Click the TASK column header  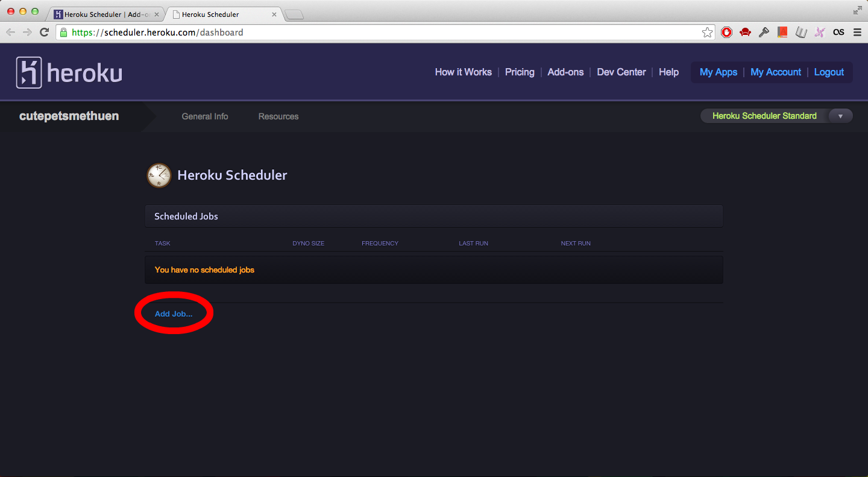163,243
